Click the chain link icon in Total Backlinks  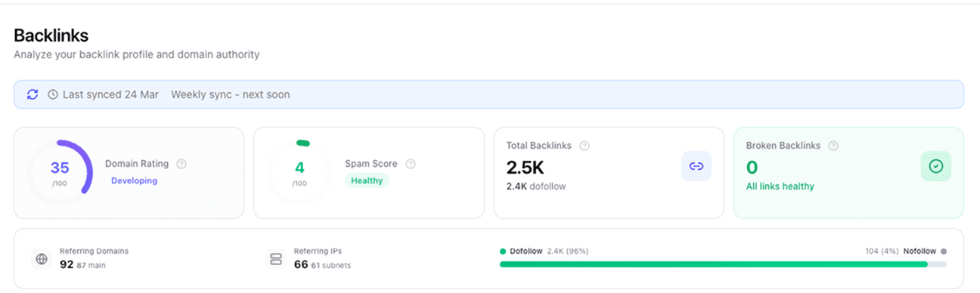696,166
